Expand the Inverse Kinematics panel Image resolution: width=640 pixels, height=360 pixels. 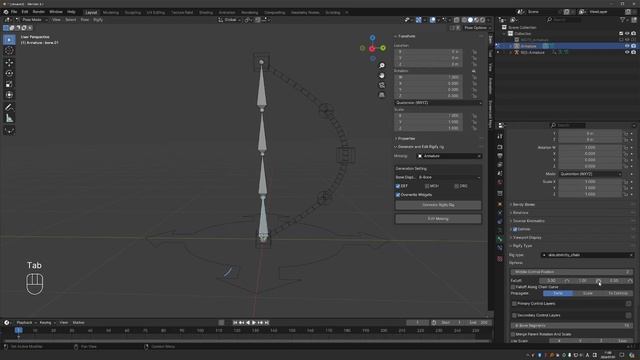click(x=528, y=221)
